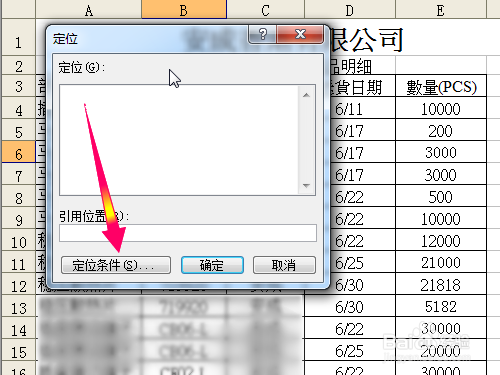Image resolution: width=500 pixels, height=375 pixels.
Task: Click the 引用位置 input field
Action: coord(188,233)
